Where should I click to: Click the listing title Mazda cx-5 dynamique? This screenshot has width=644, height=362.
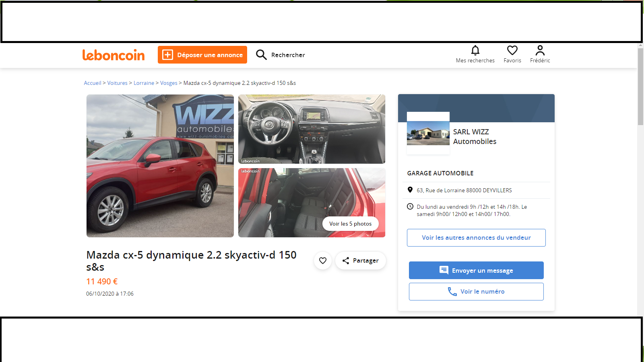[192, 261]
